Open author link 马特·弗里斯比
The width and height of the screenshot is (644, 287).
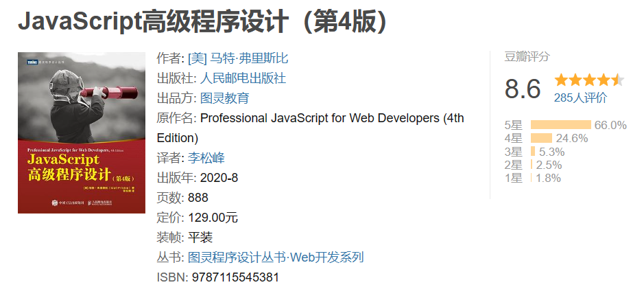[238, 58]
